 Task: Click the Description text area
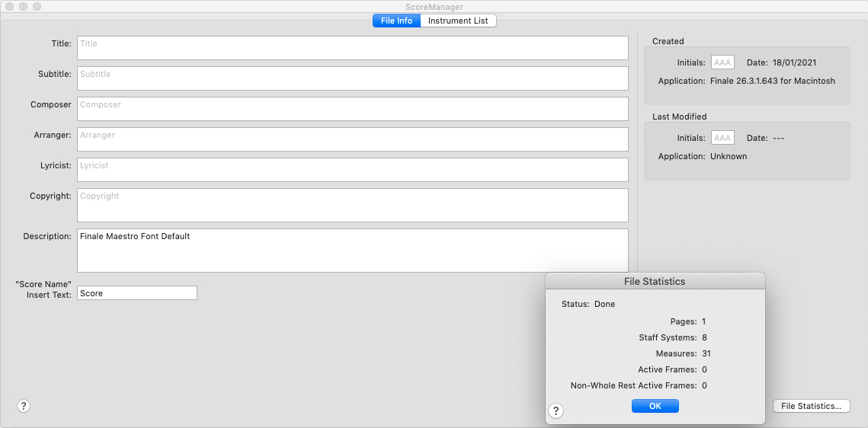(352, 251)
